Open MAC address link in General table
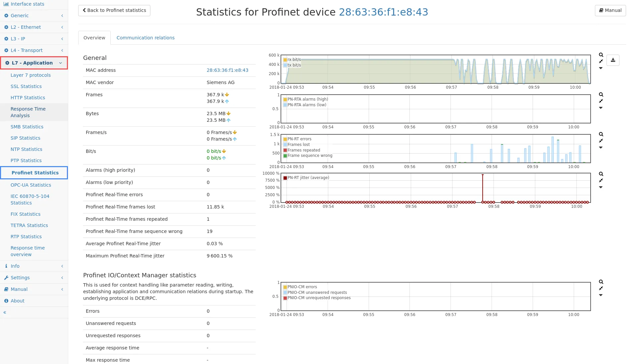Image resolution: width=636 pixels, height=364 pixels. pos(227,70)
